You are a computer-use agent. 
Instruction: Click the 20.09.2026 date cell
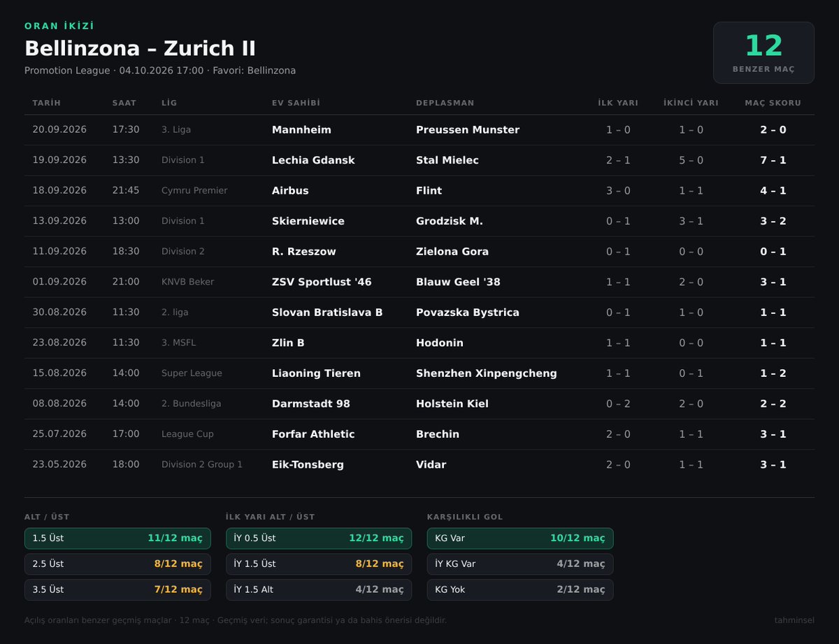tap(59, 130)
